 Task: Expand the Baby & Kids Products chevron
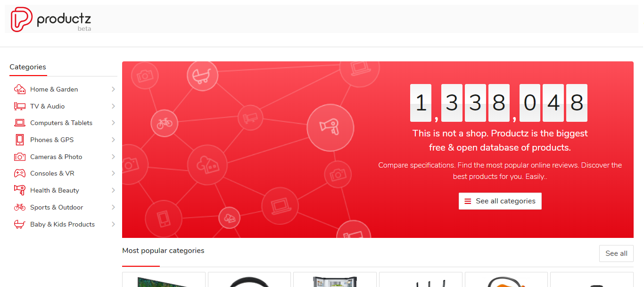[x=113, y=224]
